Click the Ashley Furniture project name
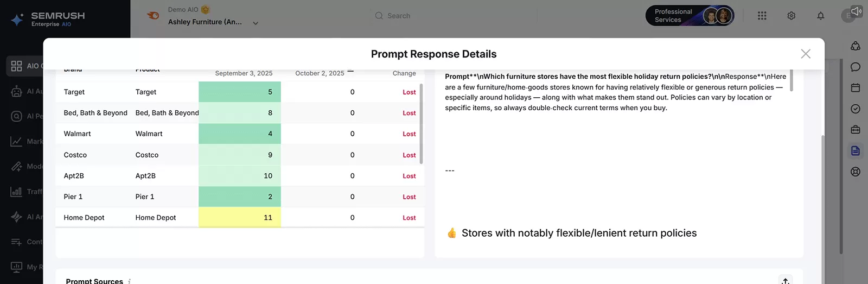The height and width of the screenshot is (284, 868). (x=205, y=22)
